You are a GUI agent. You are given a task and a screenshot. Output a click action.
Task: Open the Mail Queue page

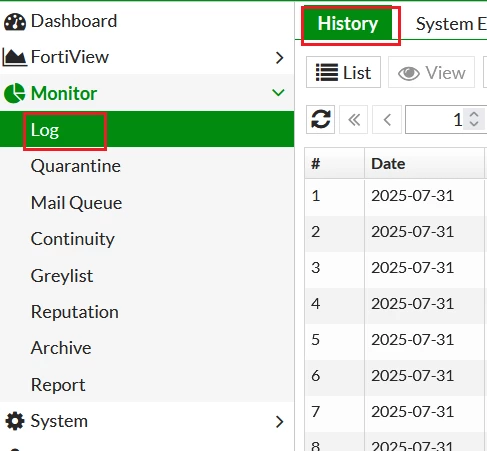76,203
